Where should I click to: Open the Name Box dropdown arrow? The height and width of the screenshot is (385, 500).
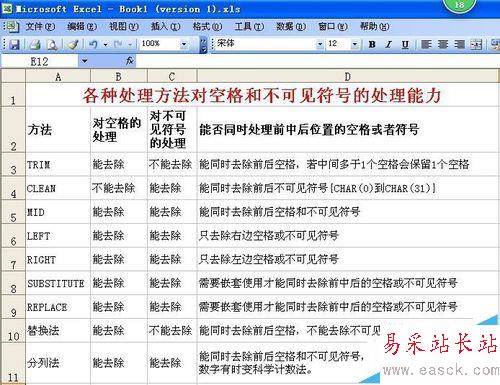pos(84,61)
